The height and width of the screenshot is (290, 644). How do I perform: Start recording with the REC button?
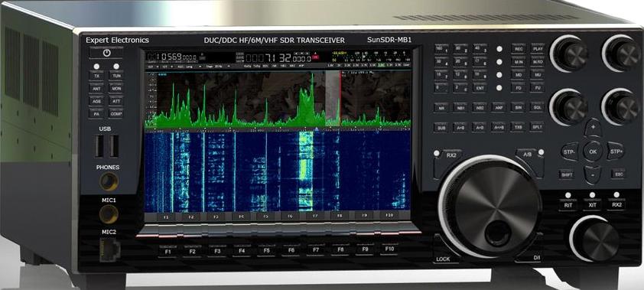pos(519,48)
